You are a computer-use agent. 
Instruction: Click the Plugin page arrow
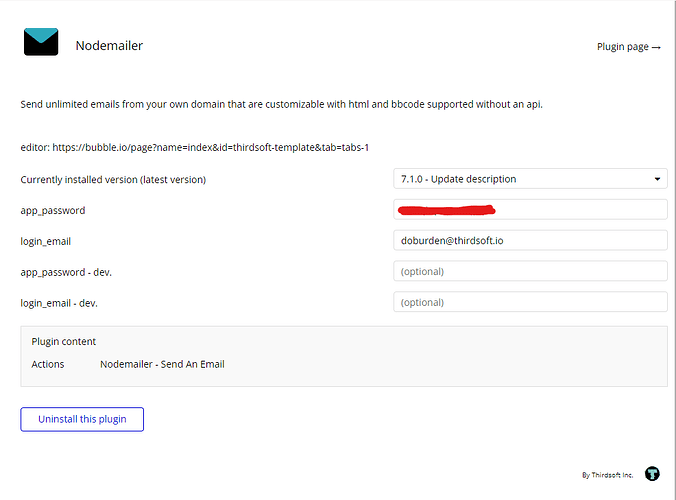(x=656, y=47)
